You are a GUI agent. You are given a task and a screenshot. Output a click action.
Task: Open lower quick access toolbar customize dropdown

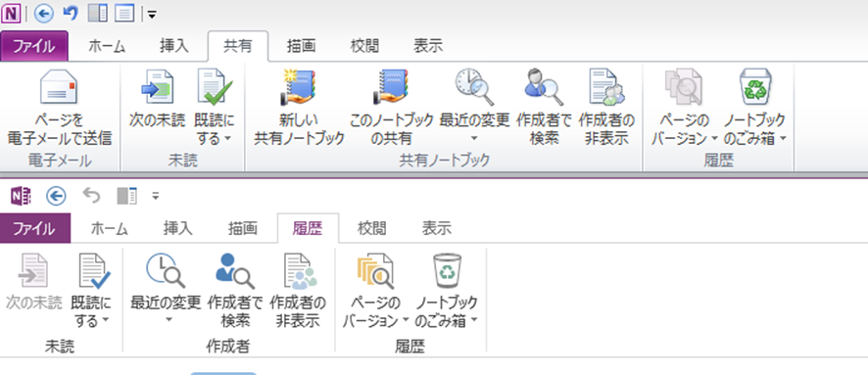point(156,196)
